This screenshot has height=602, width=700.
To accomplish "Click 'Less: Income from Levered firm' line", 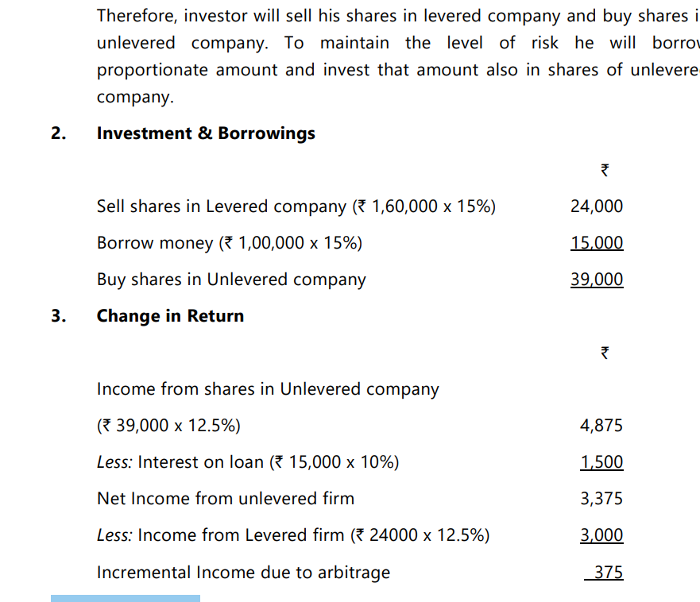I will tap(293, 535).
